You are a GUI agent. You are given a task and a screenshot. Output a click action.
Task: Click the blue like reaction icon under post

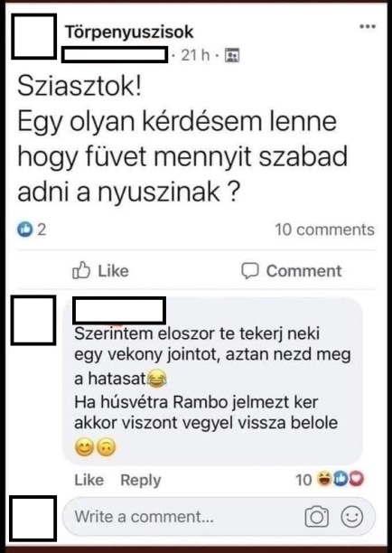click(x=24, y=230)
